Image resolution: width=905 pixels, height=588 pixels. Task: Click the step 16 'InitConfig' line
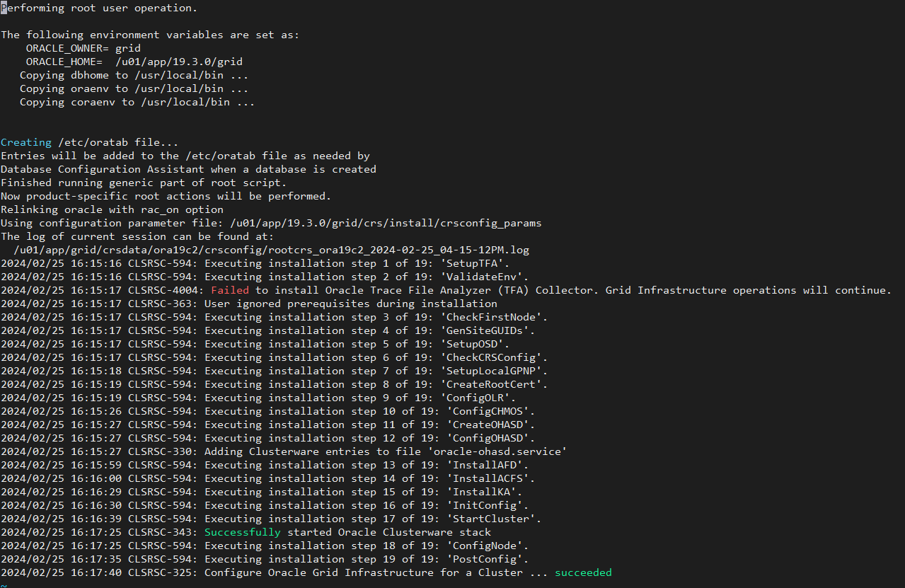pyautogui.click(x=265, y=505)
